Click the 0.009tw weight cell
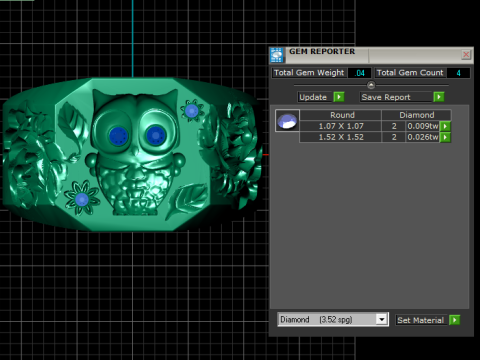The height and width of the screenshot is (360, 480). [422, 126]
